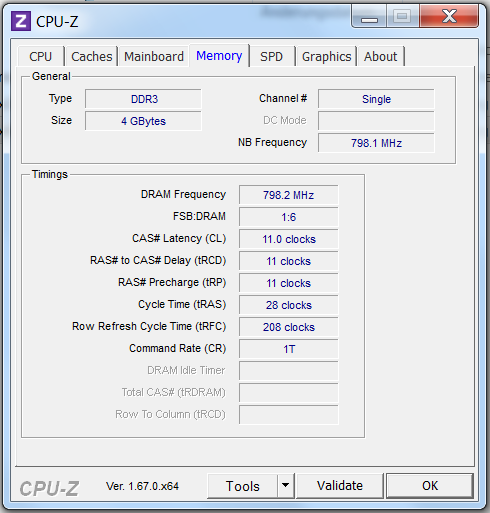Viewport: 490px width, 513px height.
Task: Click the Validate button
Action: pyautogui.click(x=340, y=486)
